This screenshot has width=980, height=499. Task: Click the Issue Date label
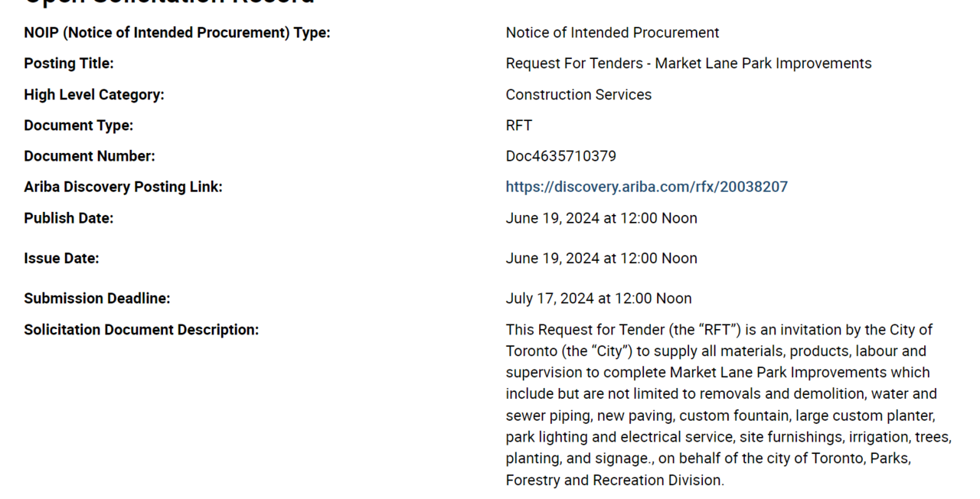pyautogui.click(x=61, y=259)
